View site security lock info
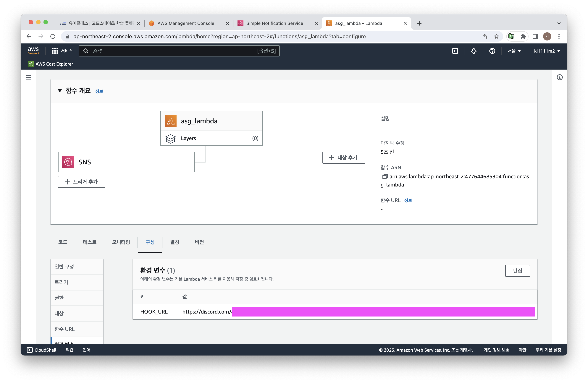The width and height of the screenshot is (588, 383). pyautogui.click(x=67, y=37)
